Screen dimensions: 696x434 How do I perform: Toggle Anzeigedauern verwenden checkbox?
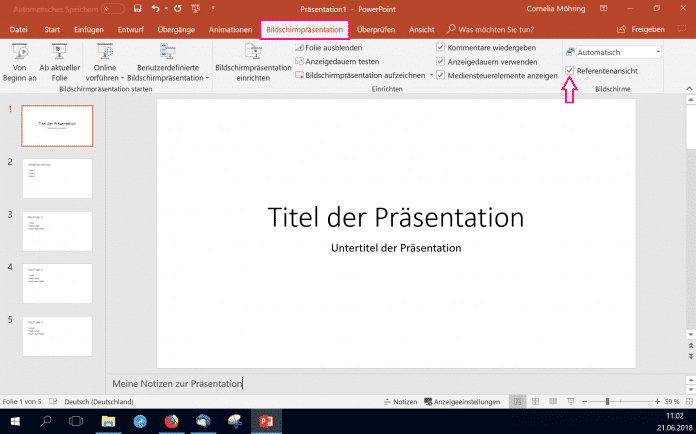(x=442, y=61)
